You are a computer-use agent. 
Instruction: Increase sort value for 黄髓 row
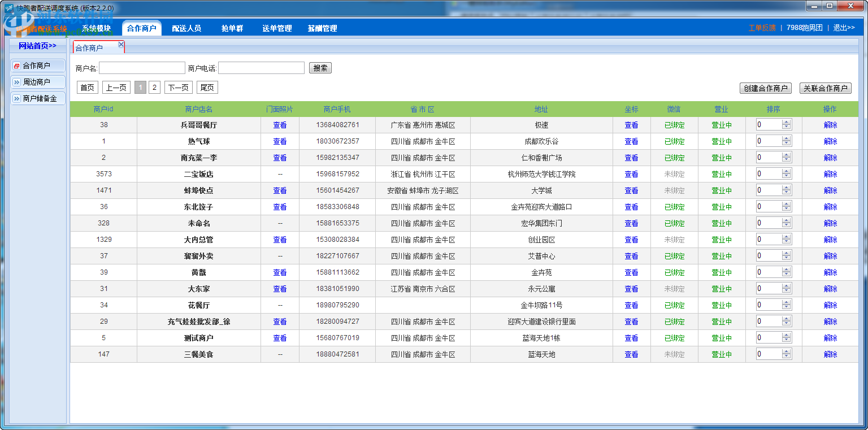tap(787, 270)
